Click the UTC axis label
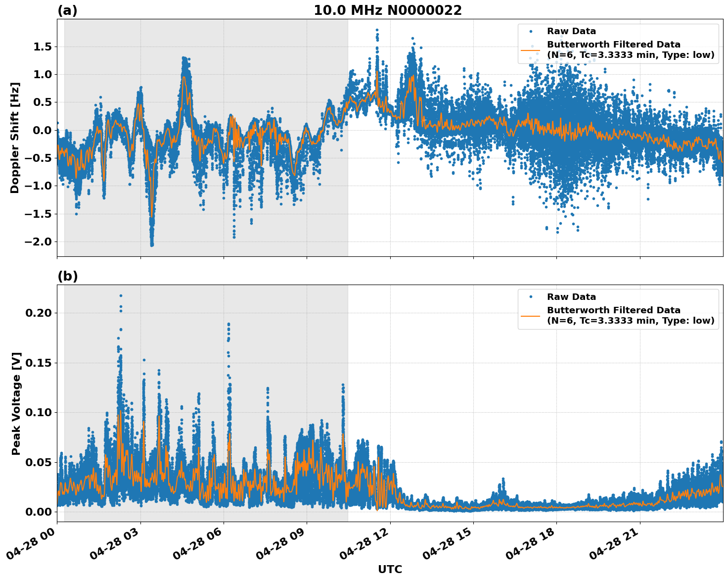728x580 pixels. click(x=390, y=570)
